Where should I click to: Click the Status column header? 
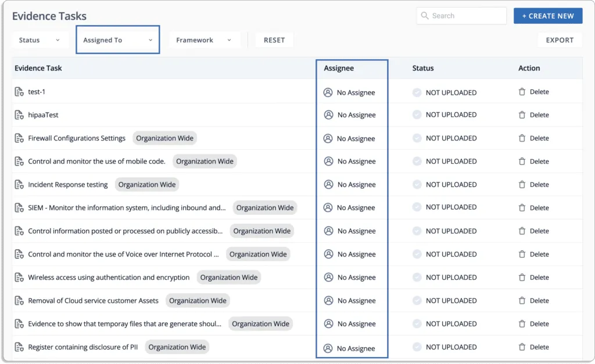click(423, 69)
